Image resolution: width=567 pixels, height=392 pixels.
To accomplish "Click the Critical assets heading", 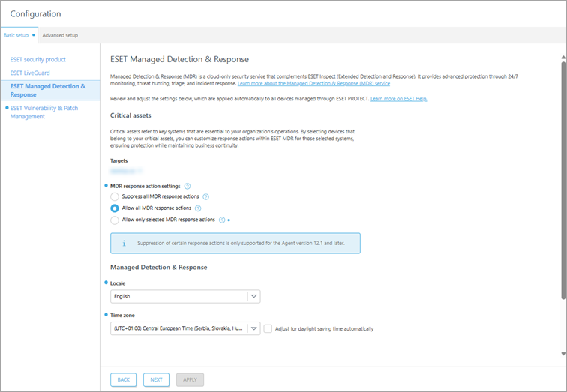I will coord(130,115).
